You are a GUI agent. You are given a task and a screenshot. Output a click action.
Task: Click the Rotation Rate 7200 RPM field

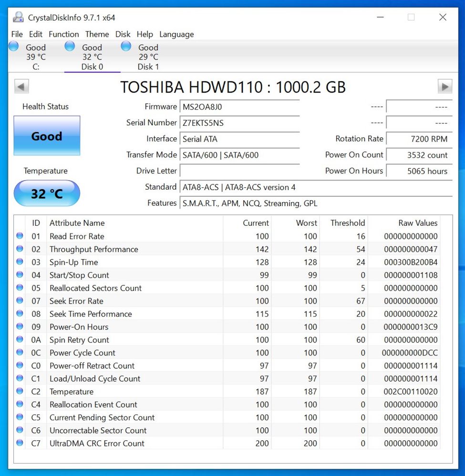point(419,139)
